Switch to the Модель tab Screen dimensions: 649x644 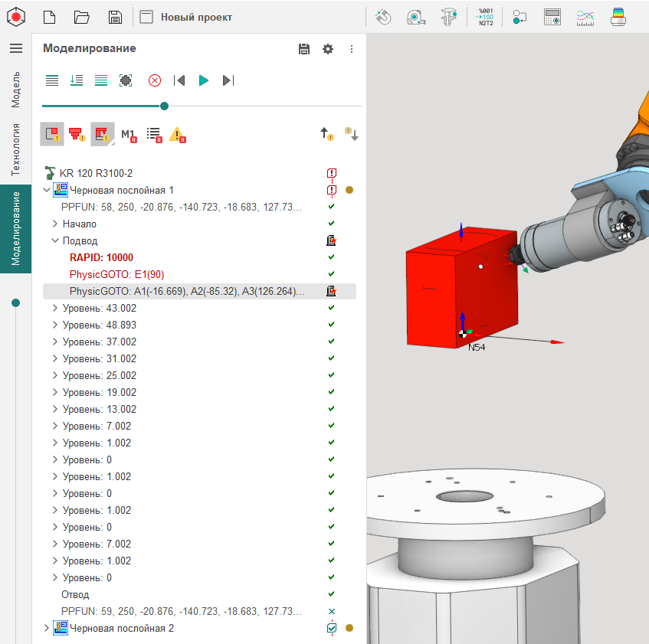click(x=15, y=89)
